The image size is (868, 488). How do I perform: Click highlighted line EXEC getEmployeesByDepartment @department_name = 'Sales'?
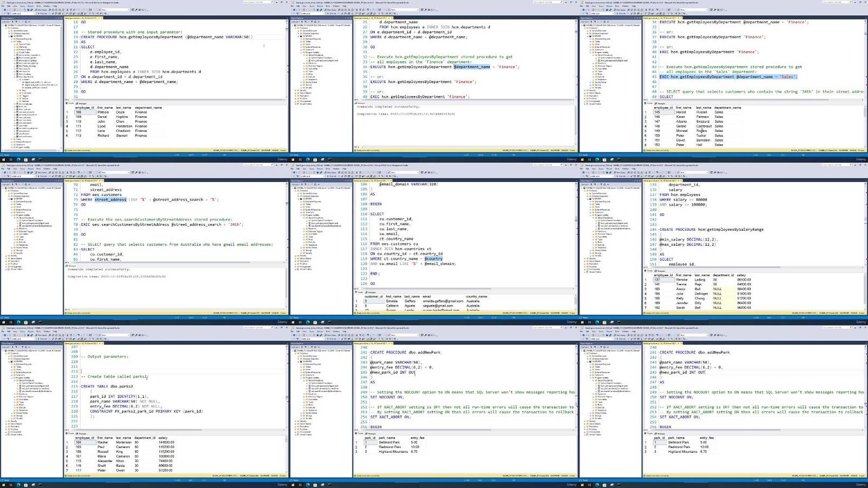pos(728,77)
